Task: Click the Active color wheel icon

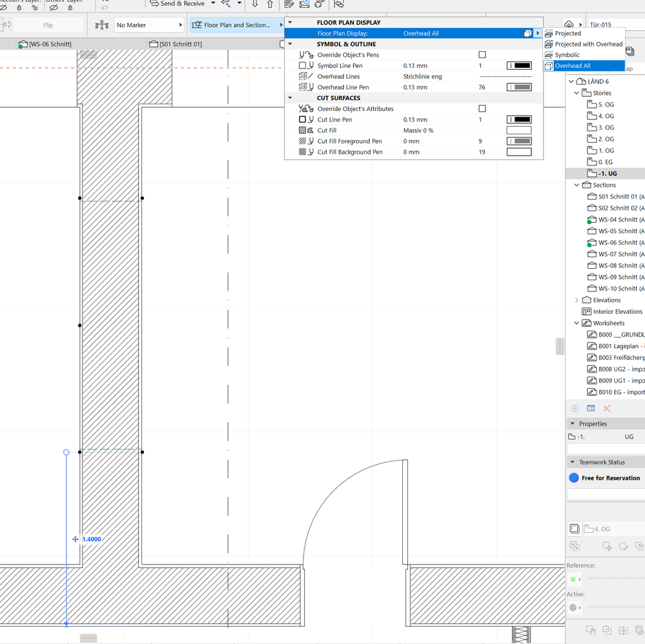Action: point(573,607)
